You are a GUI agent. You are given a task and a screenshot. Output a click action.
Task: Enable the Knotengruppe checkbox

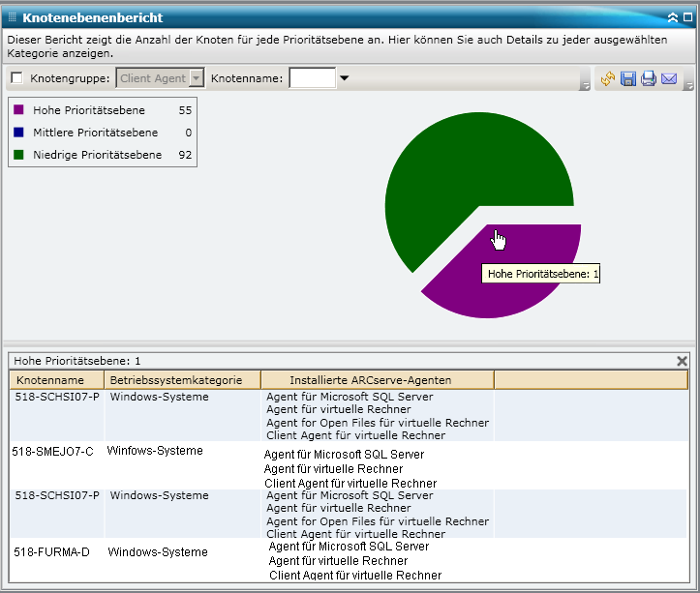(x=16, y=78)
